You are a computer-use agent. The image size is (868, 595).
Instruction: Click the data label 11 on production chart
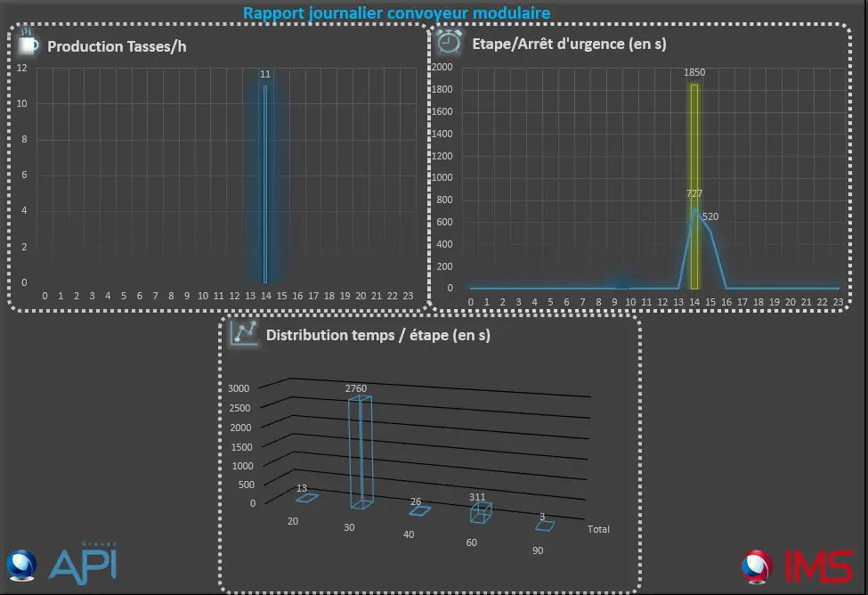[265, 74]
